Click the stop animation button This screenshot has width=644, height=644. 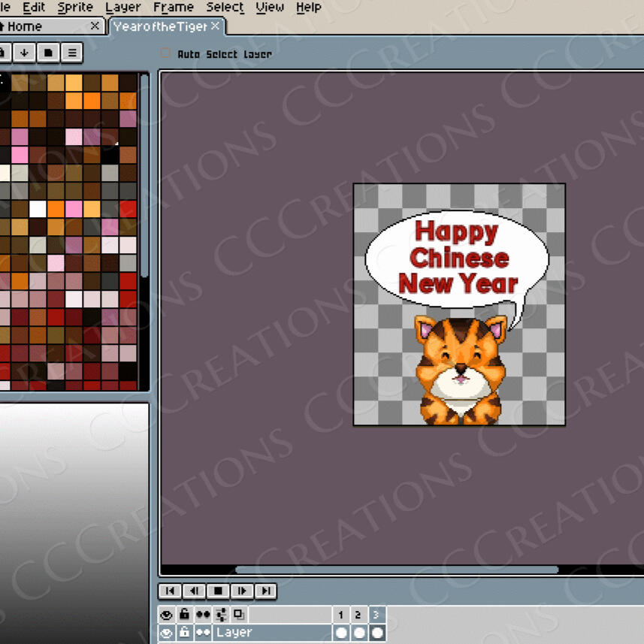tap(218, 591)
